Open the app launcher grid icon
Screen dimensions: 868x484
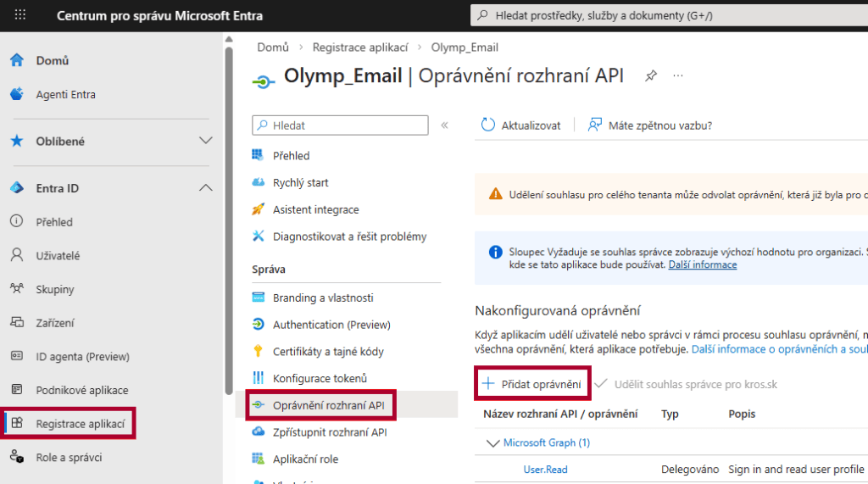tap(20, 15)
